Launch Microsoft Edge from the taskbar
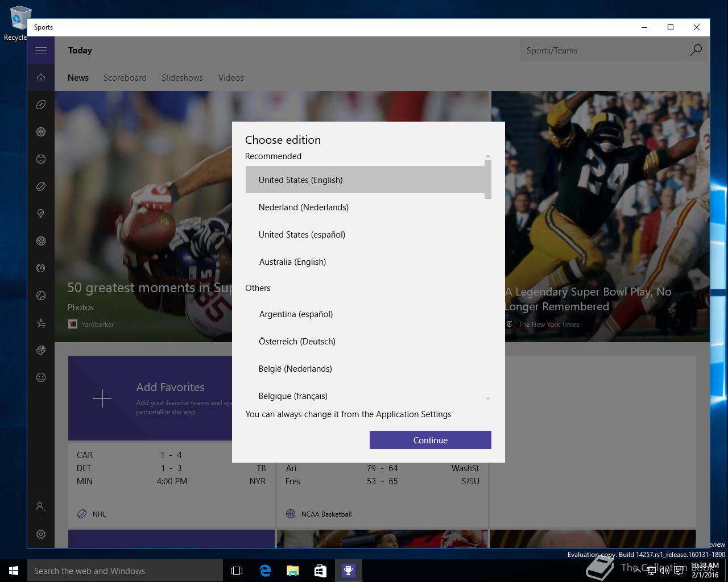 coord(265,571)
